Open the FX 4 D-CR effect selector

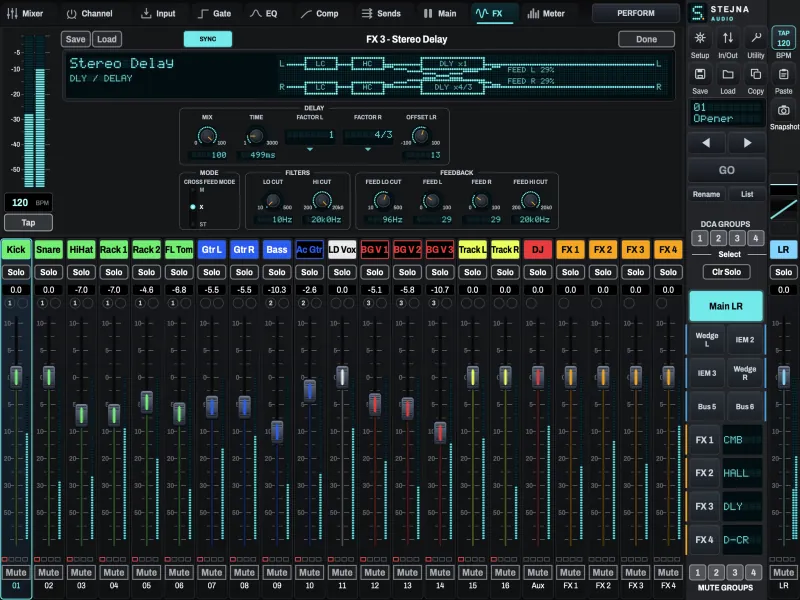pos(742,540)
